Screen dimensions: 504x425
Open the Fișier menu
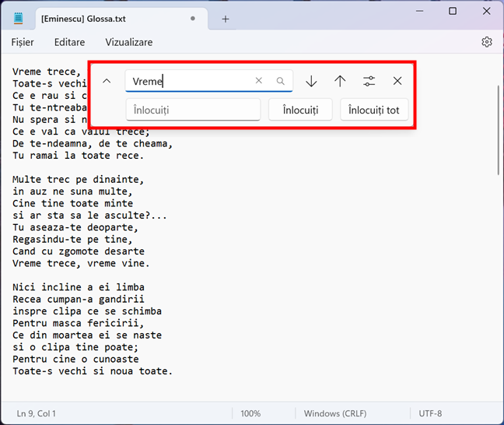23,42
